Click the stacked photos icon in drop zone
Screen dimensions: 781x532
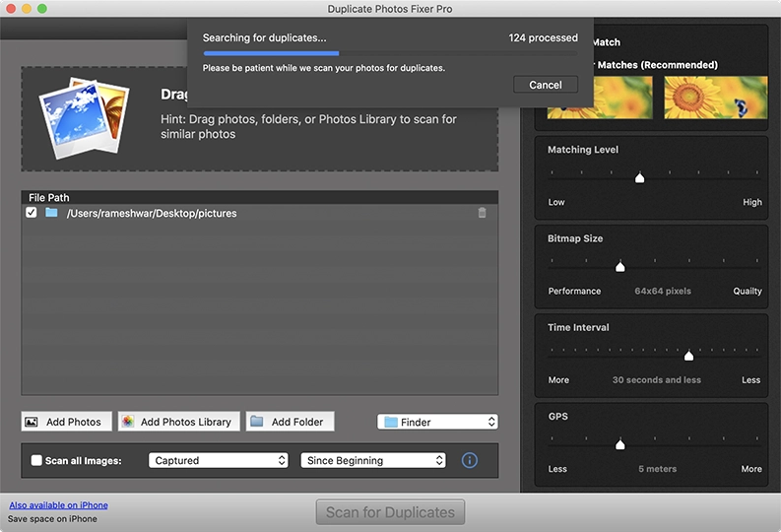tap(85, 118)
